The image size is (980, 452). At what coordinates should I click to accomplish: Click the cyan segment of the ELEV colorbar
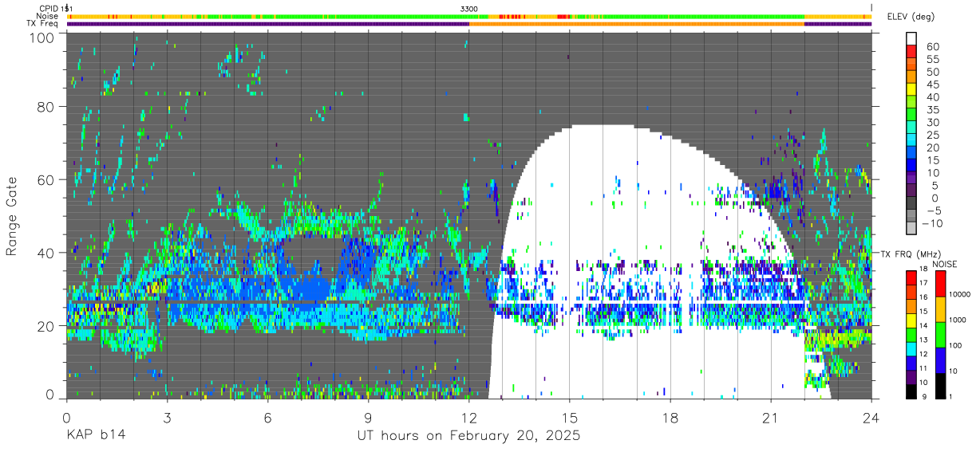tap(913, 140)
